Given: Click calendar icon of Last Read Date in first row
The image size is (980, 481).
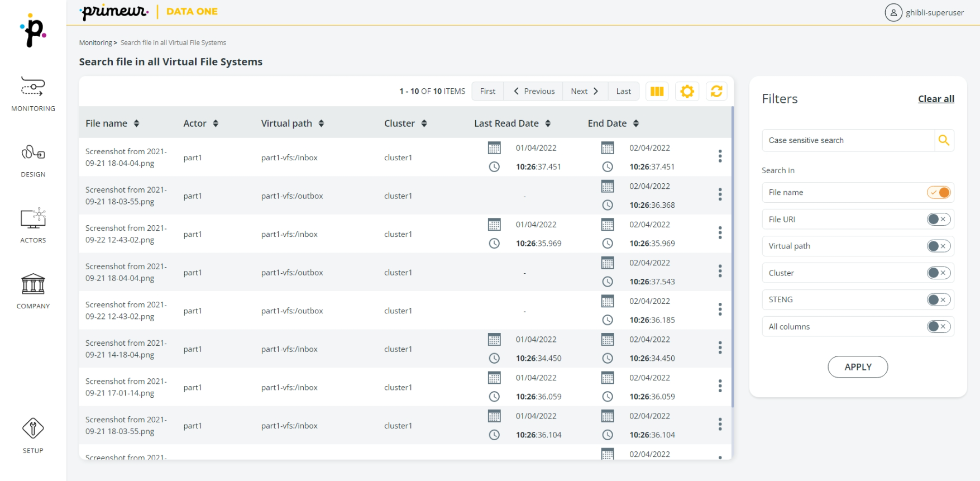Looking at the screenshot, I should [x=494, y=148].
